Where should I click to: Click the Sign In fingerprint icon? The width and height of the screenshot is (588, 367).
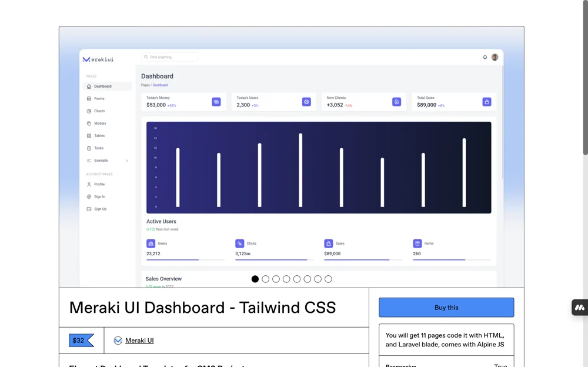coord(89,196)
